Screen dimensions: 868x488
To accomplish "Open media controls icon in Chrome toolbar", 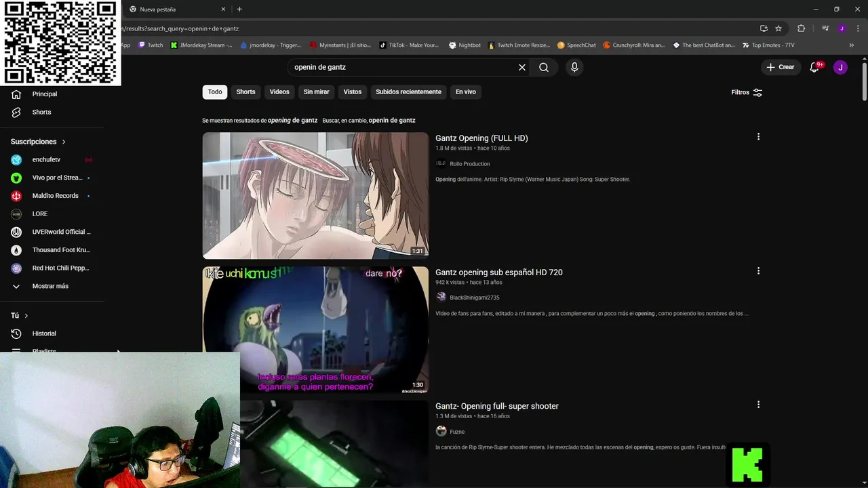I will pyautogui.click(x=825, y=28).
